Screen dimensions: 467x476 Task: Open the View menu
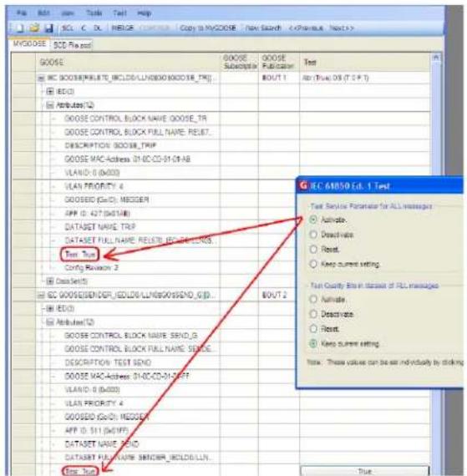tap(68, 13)
